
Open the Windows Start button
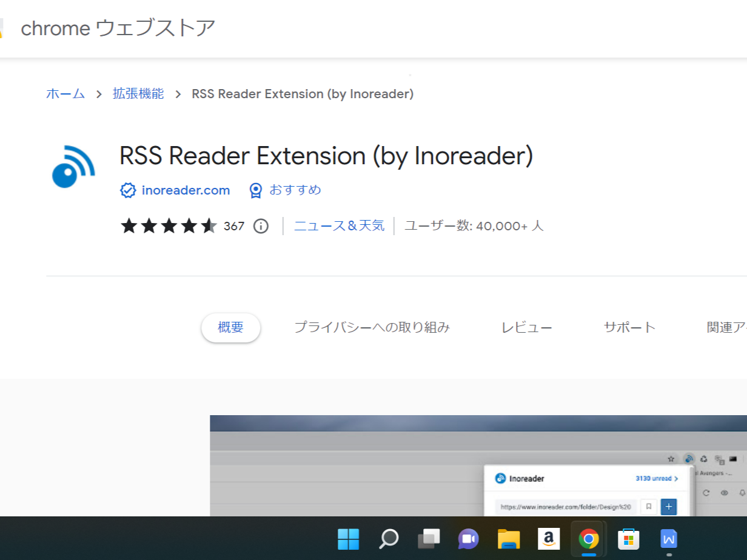(x=349, y=538)
